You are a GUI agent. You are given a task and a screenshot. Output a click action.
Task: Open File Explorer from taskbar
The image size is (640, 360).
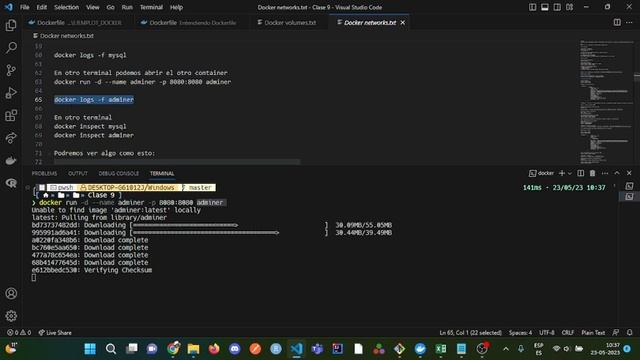pyautogui.click(x=193, y=349)
